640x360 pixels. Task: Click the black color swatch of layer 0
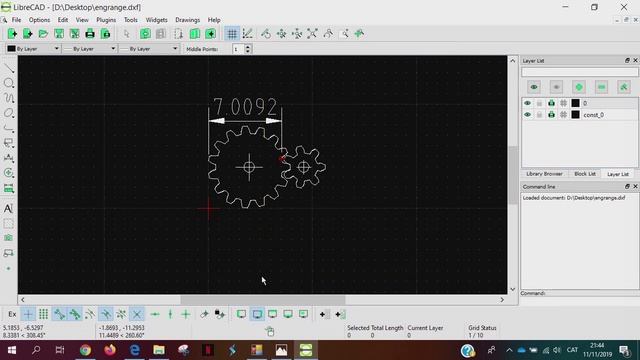(576, 103)
